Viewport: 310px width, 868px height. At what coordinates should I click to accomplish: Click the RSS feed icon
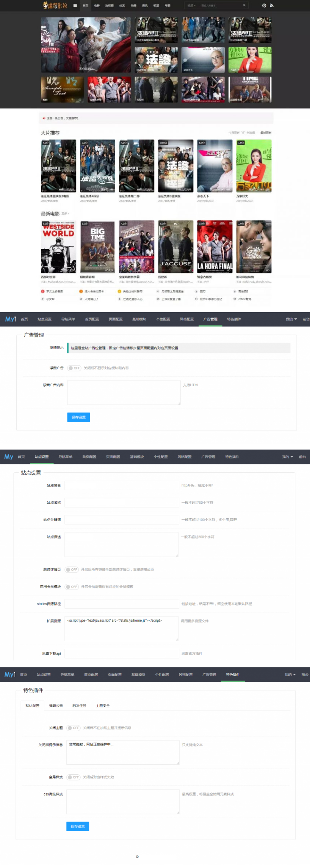(271, 5)
